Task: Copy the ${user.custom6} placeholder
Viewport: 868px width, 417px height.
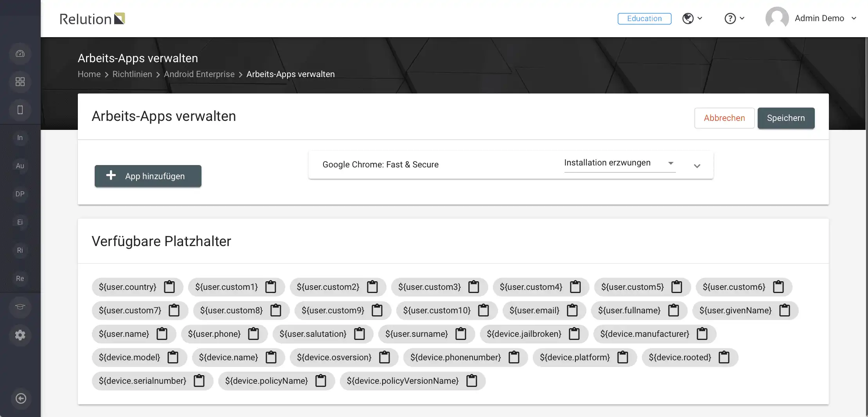Action: point(778,287)
